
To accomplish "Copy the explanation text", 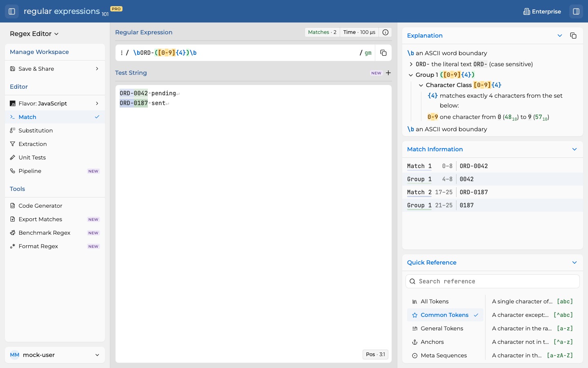I will 573,36.
